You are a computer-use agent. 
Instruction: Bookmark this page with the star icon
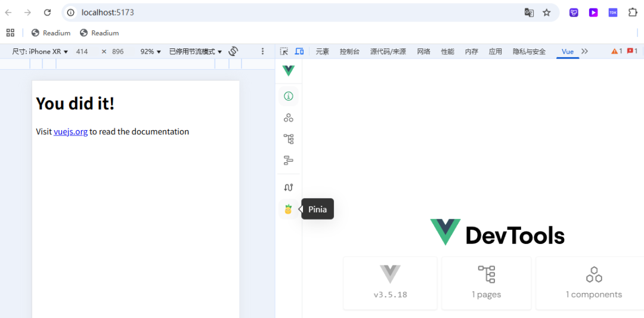tap(546, 13)
